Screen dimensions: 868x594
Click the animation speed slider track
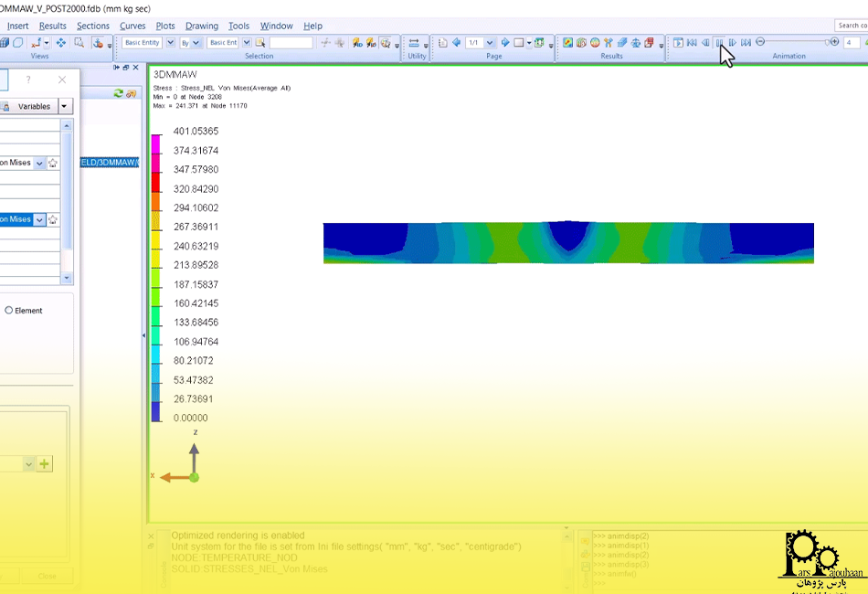[795, 42]
